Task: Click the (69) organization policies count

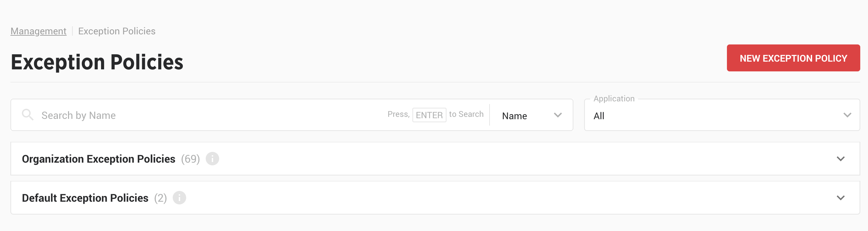Action: click(190, 159)
